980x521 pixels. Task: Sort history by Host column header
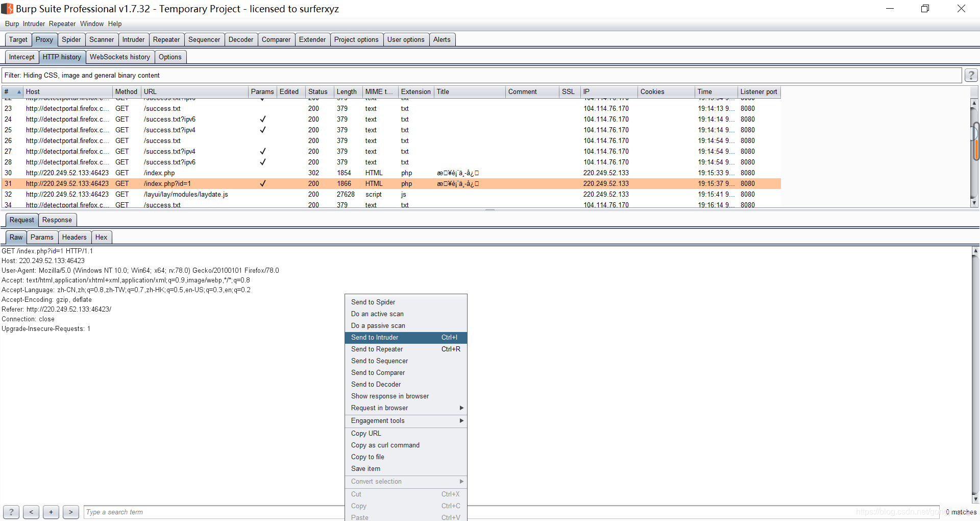(68, 92)
